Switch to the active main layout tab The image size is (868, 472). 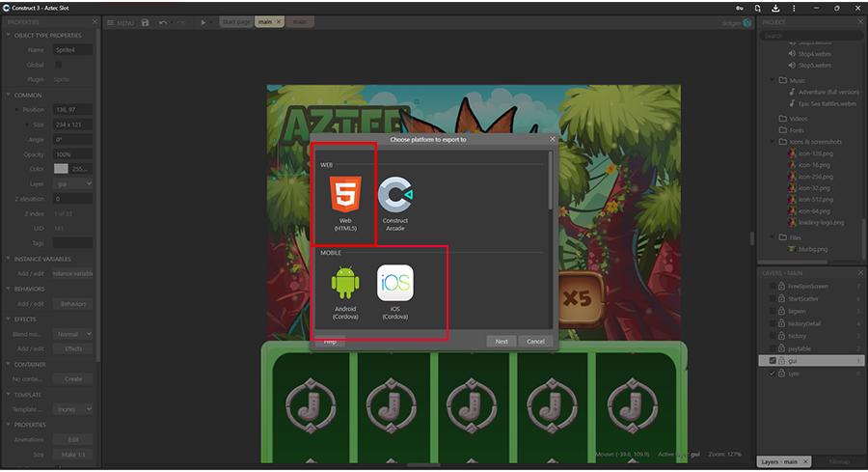pos(265,22)
